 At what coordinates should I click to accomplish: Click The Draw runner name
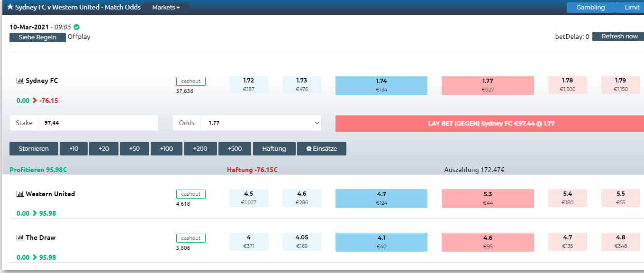pos(41,238)
